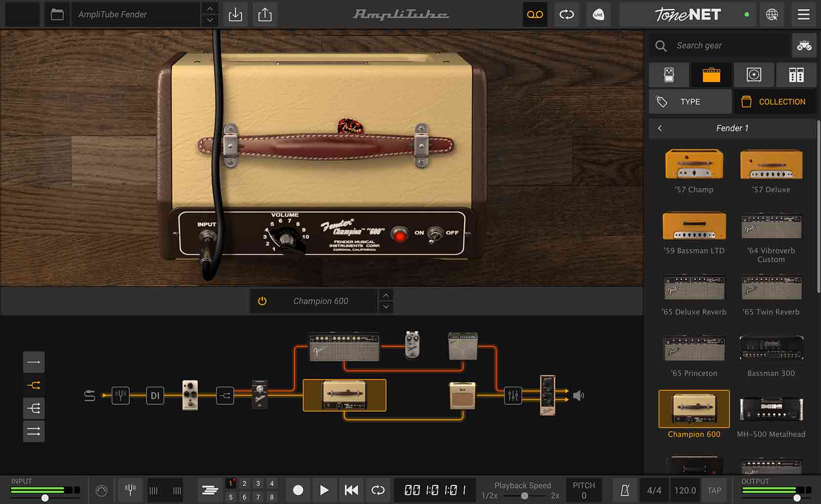Click the metronome icon
Viewport: 821px width, 504px height.
point(625,490)
